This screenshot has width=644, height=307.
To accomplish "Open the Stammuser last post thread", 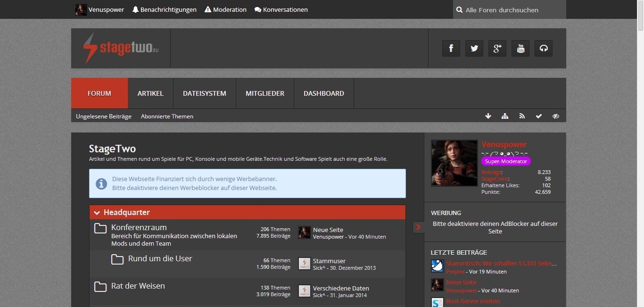I will tap(329, 261).
